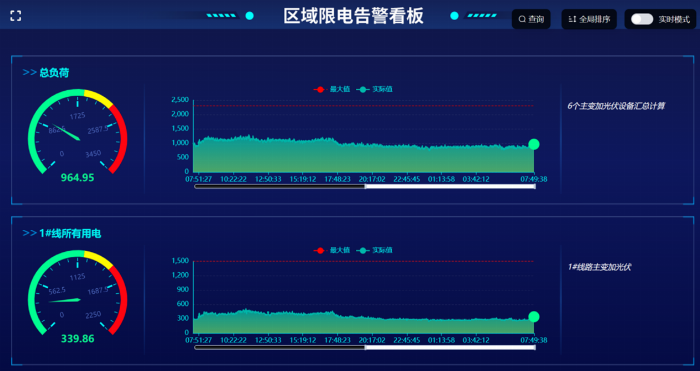Image resolution: width=700 pixels, height=371 pixels.
Task: Click the 全局排序 global sort button
Action: pyautogui.click(x=589, y=19)
